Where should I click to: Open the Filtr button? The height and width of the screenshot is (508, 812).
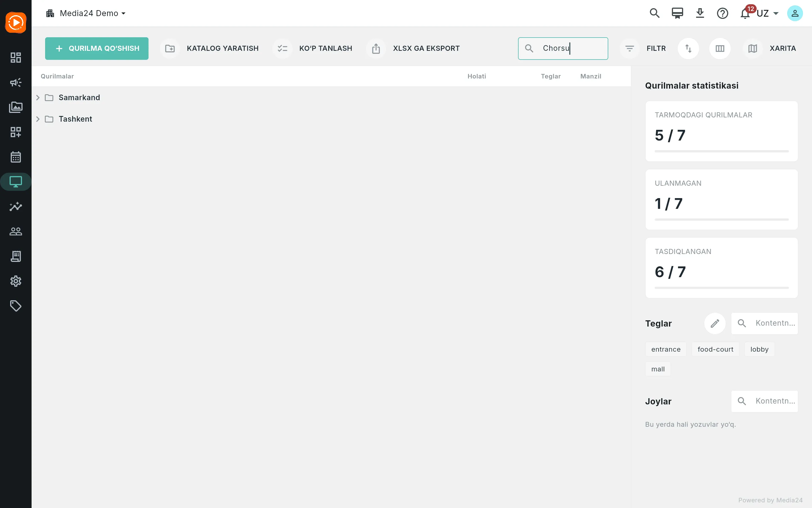click(643, 48)
